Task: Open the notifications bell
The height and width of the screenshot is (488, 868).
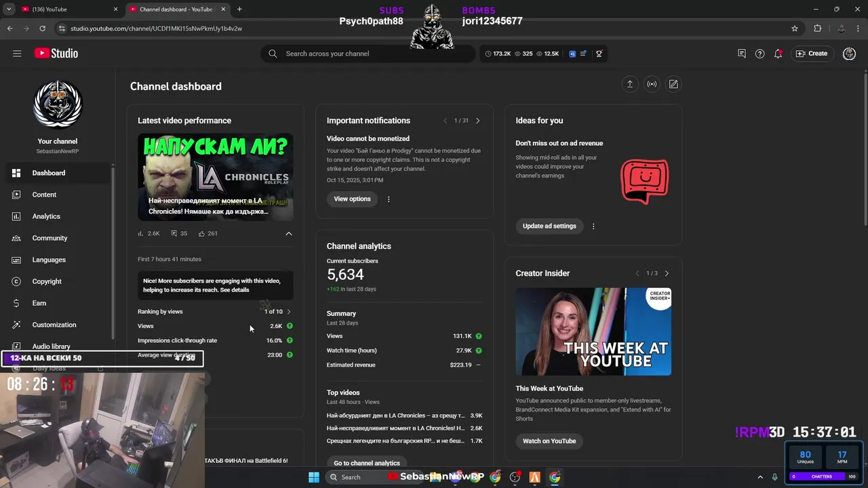Action: (778, 54)
